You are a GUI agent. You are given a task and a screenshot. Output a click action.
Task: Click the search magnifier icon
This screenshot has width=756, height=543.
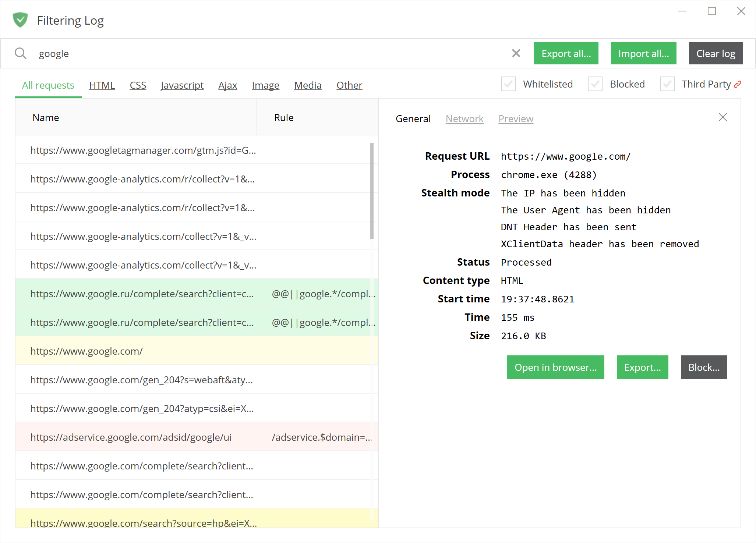(21, 53)
